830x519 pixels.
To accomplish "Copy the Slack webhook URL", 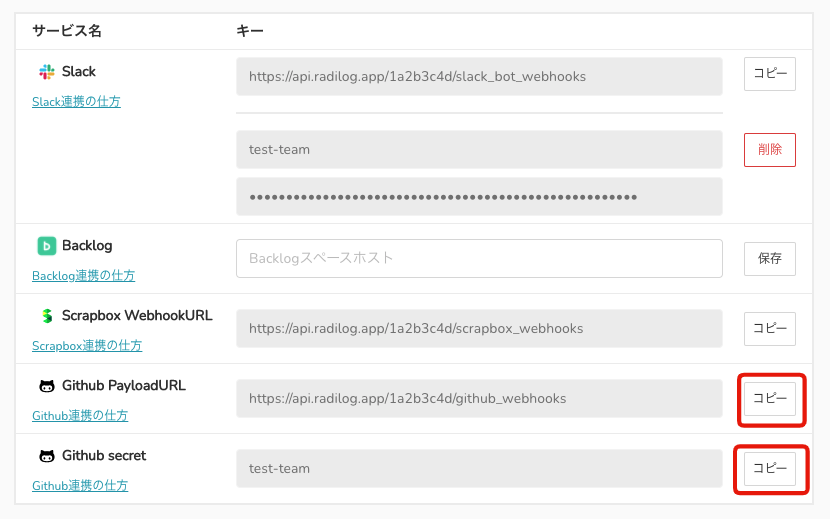I will [769, 75].
